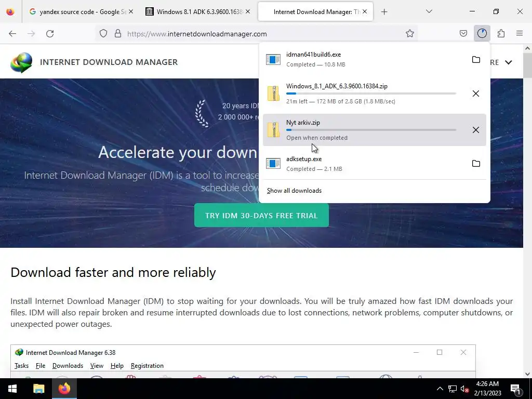Switch to yandex source code tab
The height and width of the screenshot is (399, 532).
tap(82, 11)
